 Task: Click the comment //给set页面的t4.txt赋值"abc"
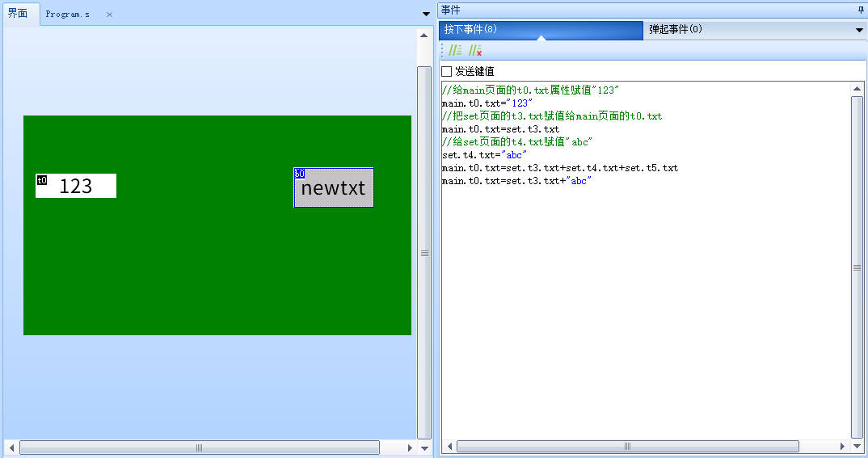point(517,142)
